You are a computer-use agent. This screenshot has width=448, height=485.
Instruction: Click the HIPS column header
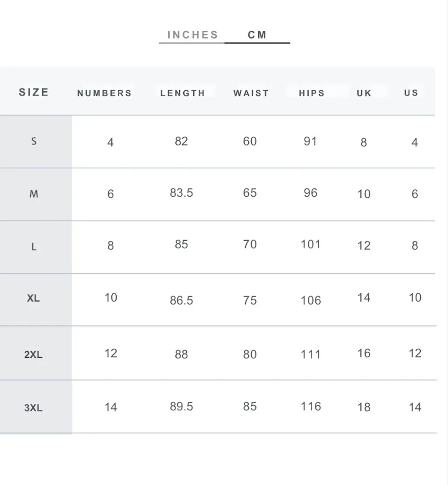pyautogui.click(x=312, y=93)
